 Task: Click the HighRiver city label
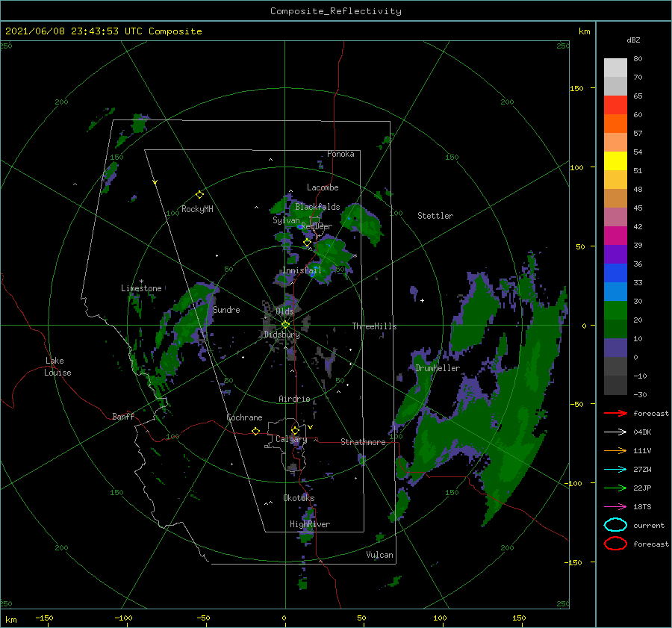[310, 524]
